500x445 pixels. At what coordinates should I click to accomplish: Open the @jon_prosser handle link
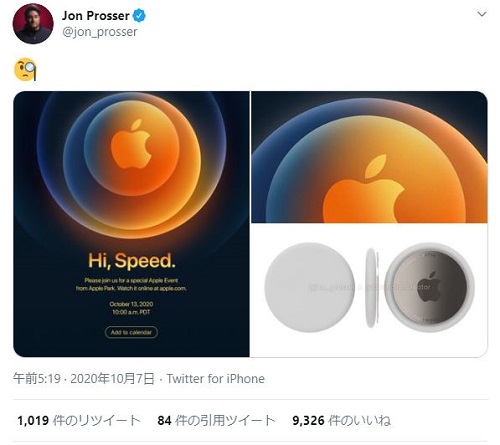click(x=100, y=32)
